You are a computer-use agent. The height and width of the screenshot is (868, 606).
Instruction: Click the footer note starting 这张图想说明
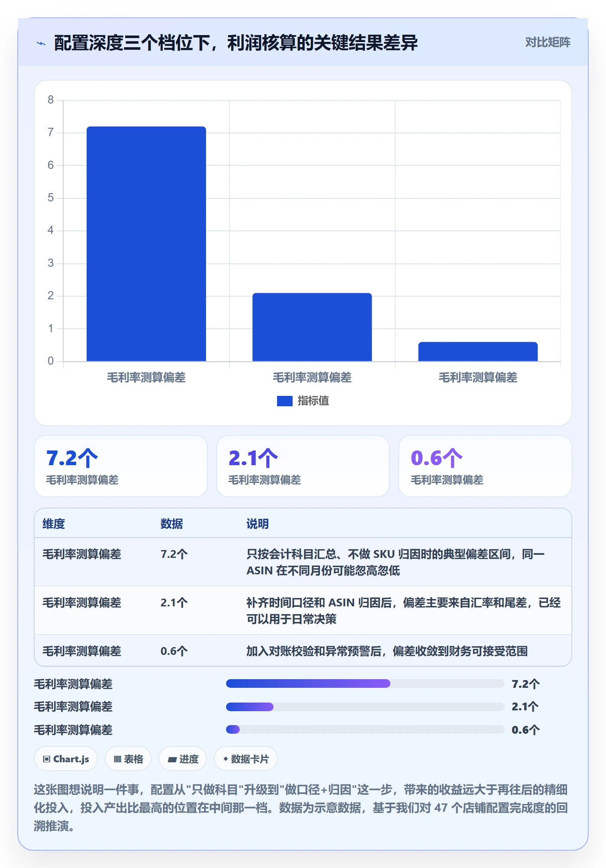click(x=301, y=808)
